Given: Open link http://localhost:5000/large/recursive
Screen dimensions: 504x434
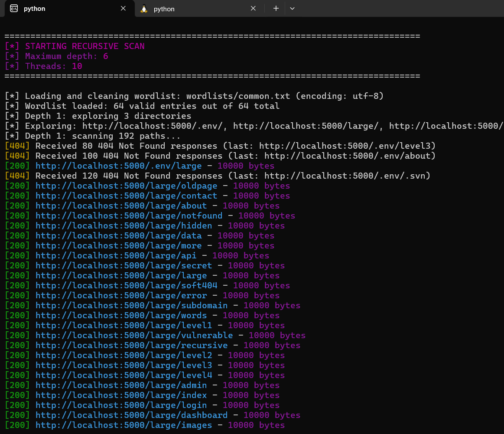Looking at the screenshot, I should 131,345.
